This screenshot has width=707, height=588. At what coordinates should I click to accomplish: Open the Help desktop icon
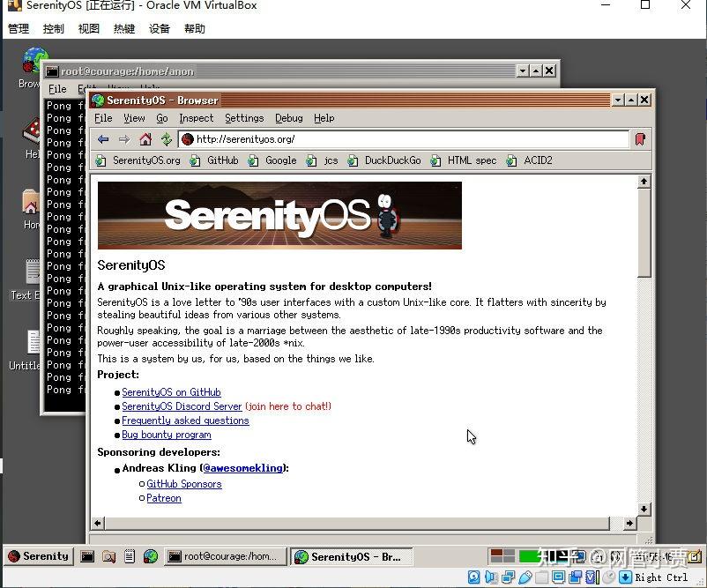pos(31,138)
